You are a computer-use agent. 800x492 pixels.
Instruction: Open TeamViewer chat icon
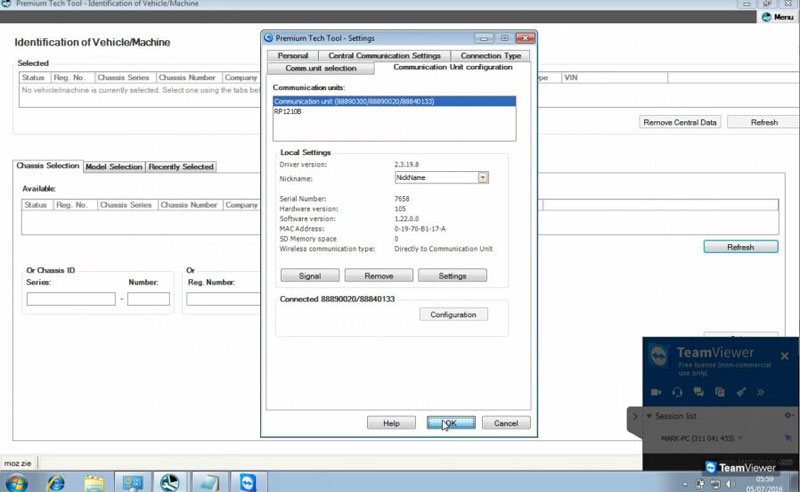click(x=698, y=392)
